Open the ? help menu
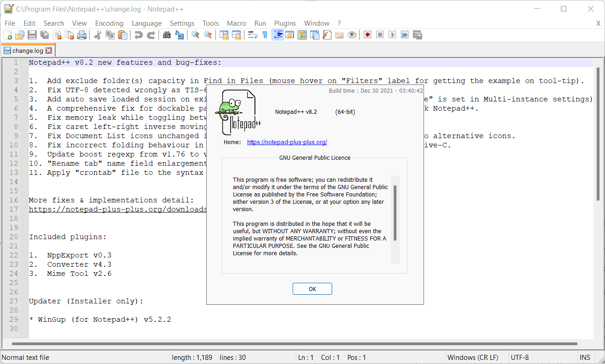This screenshot has height=364, width=605. point(339,23)
